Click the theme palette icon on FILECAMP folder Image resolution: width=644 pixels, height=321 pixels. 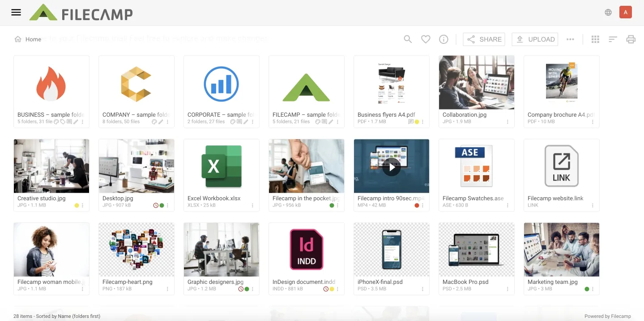point(317,122)
